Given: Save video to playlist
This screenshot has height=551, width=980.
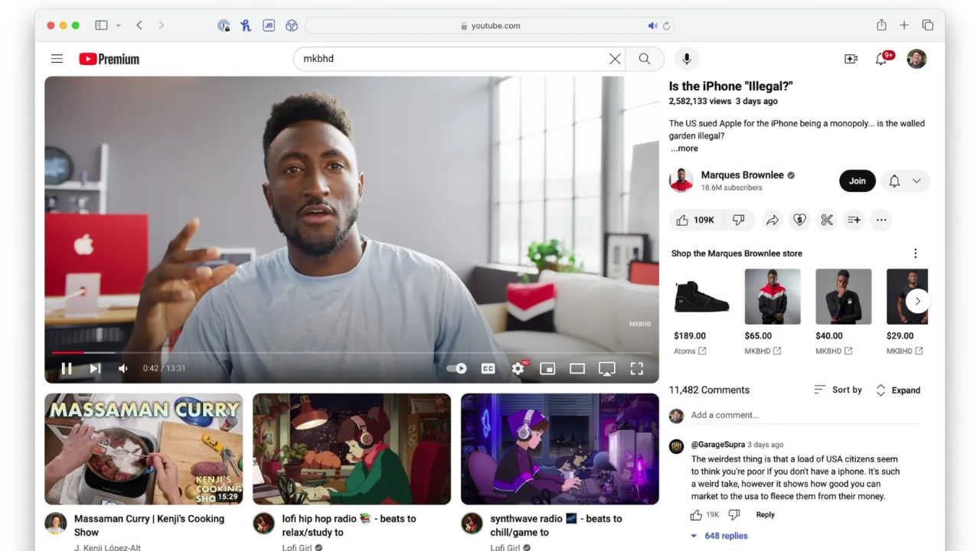Looking at the screenshot, I should 854,220.
